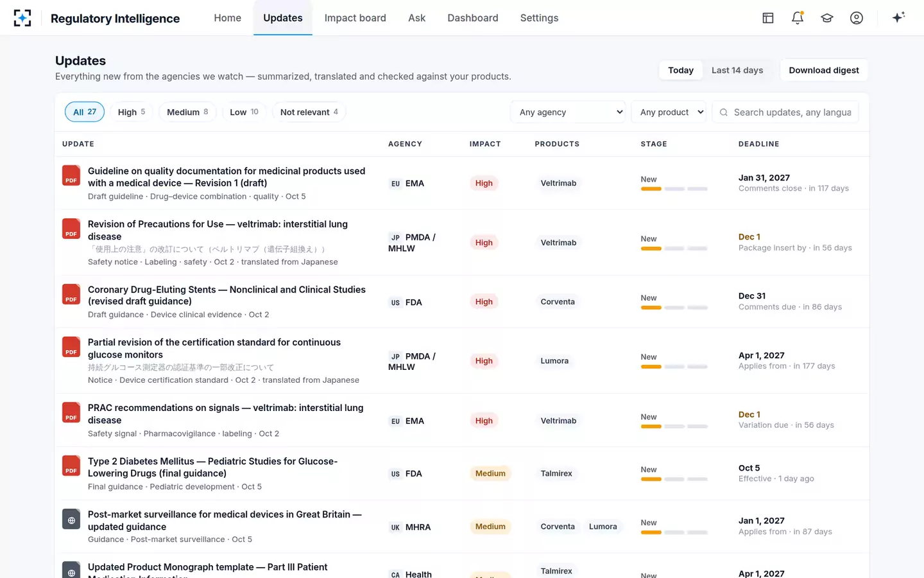Filter updates by Low impact chip
The image size is (924, 578).
(x=244, y=112)
